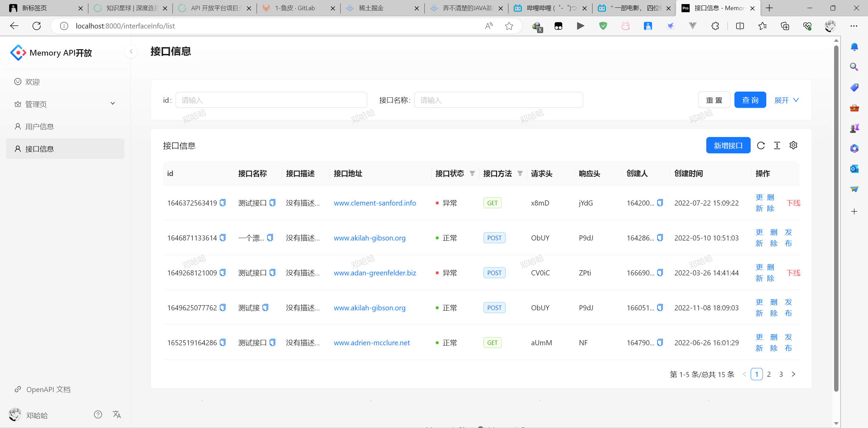Open 接口方法 column filter

pos(520,174)
